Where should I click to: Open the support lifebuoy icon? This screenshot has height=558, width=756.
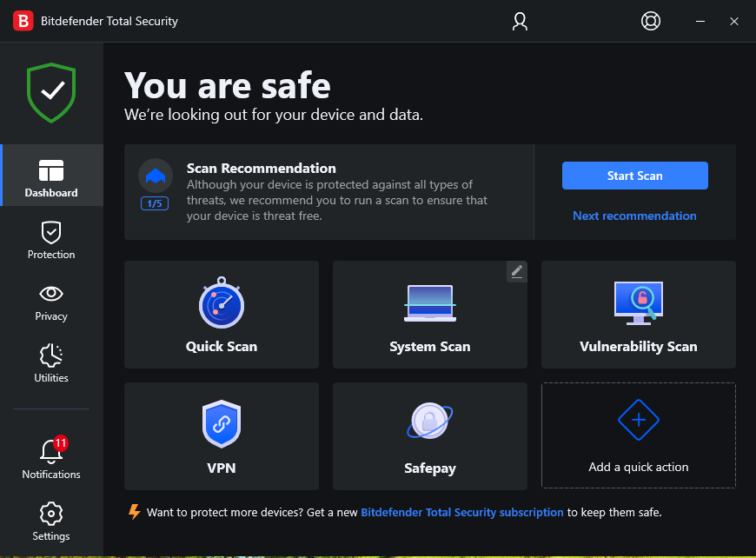click(650, 21)
